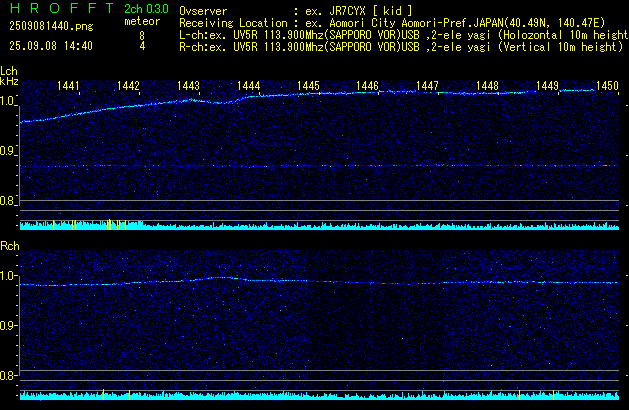Screen dimensions: 629x410
Task: Click the HROFFT title text
Action: coord(62,8)
